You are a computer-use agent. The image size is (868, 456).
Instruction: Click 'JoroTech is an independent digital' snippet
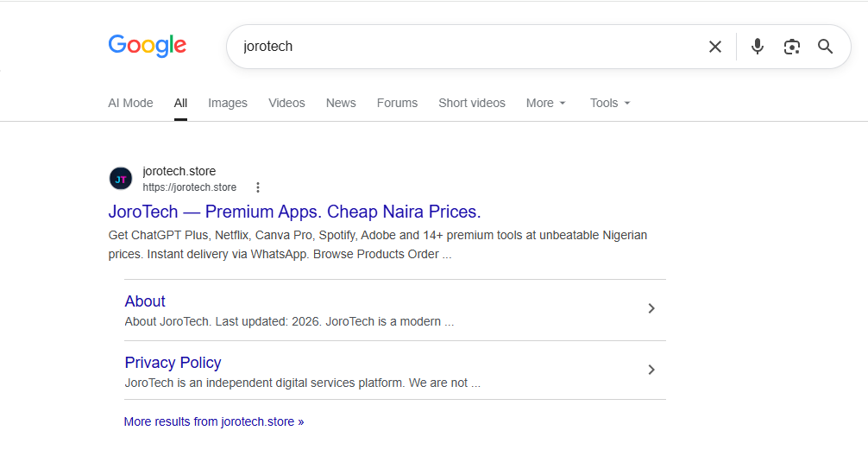(x=302, y=383)
